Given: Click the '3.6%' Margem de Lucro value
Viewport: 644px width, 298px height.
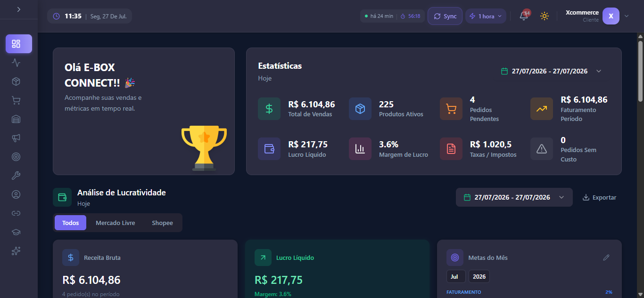Looking at the screenshot, I should pyautogui.click(x=388, y=145).
